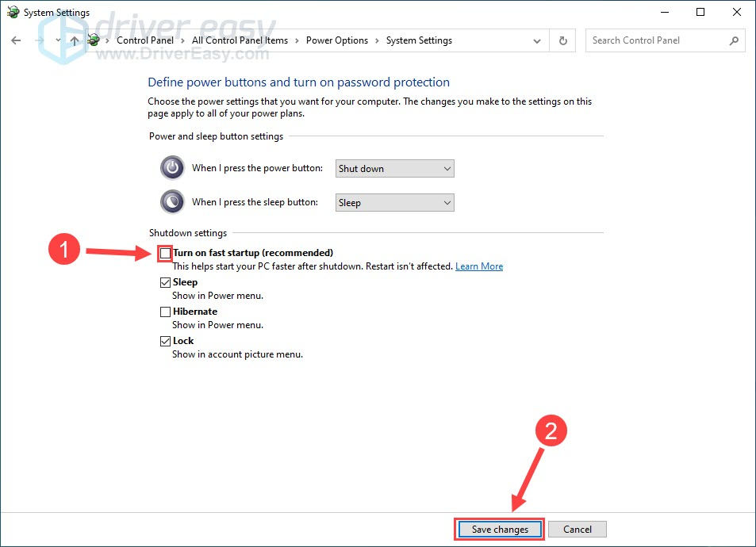Screen dimensions: 756x547
Task: Click the refresh icon beside the address bar
Action: (562, 40)
